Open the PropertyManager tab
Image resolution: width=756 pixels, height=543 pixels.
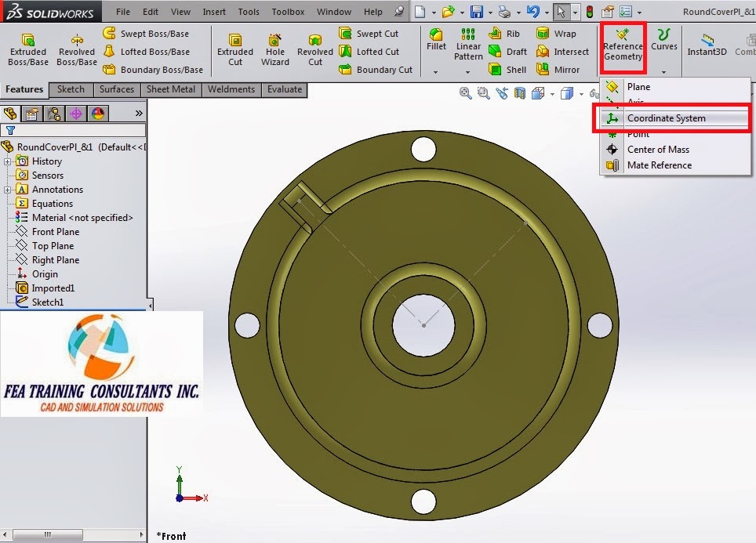[x=32, y=114]
